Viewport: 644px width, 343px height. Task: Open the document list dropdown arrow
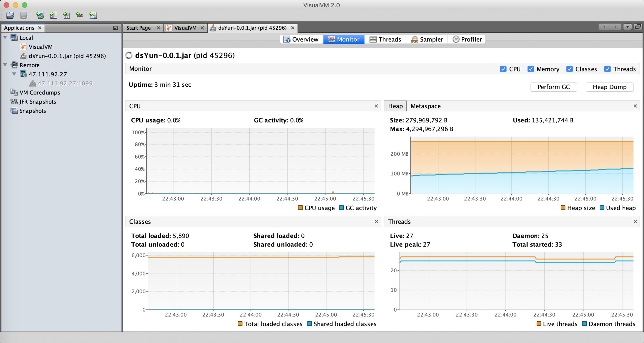pyautogui.click(x=627, y=27)
